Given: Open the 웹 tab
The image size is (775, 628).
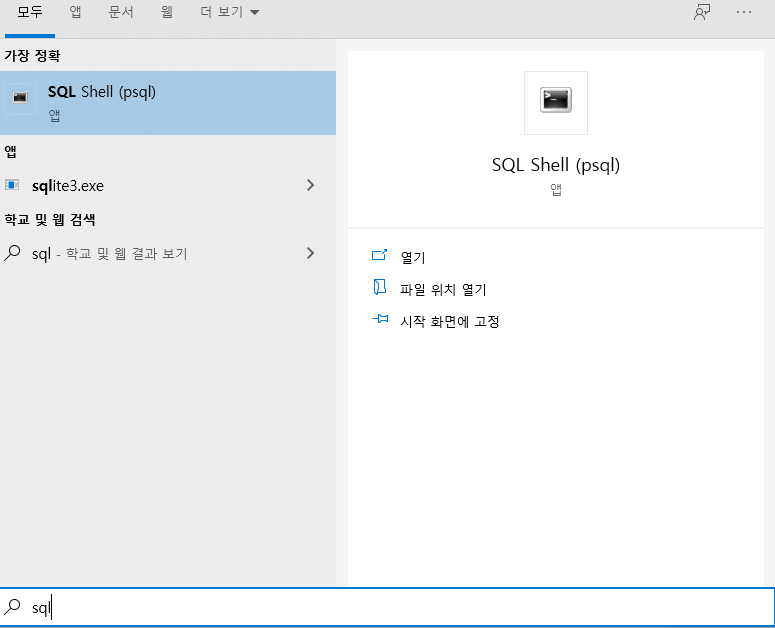Looking at the screenshot, I should [167, 12].
